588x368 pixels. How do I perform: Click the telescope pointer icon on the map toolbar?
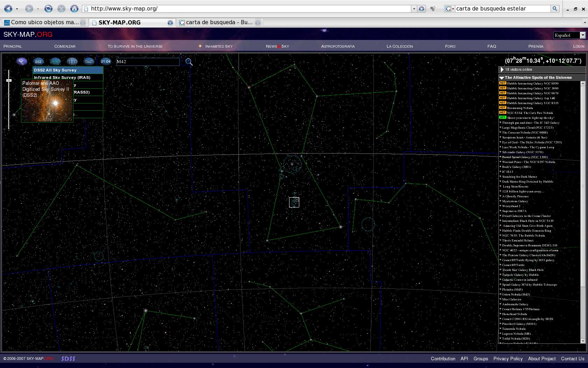21,61
